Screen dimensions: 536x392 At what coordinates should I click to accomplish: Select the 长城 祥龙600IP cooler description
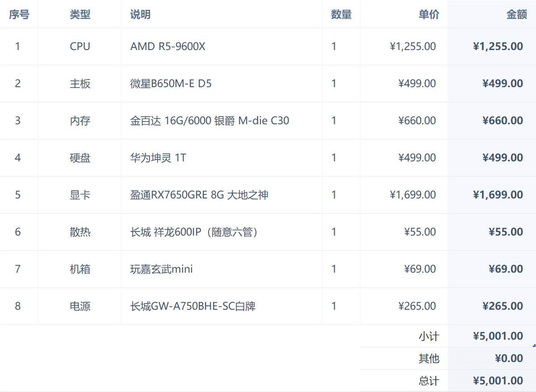194,232
